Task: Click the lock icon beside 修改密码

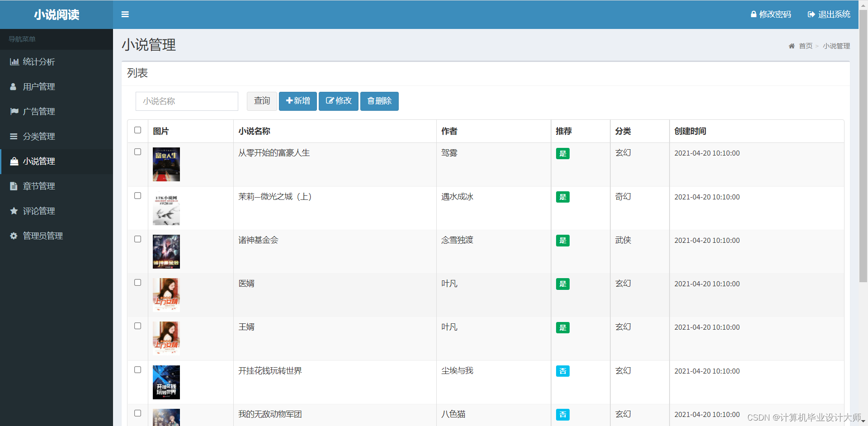Action: click(x=754, y=14)
